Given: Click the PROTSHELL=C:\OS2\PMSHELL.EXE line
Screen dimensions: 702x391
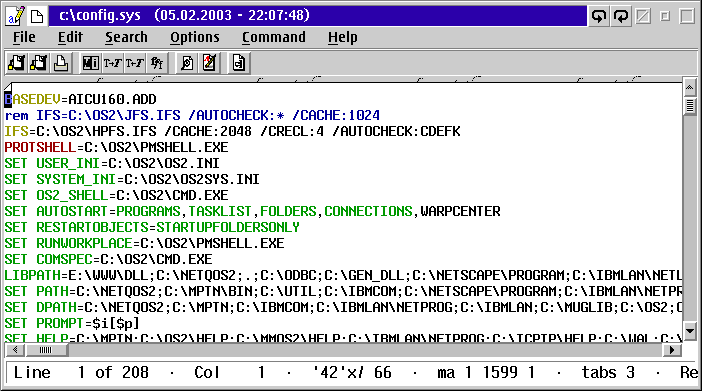Looking at the screenshot, I should pos(116,147).
